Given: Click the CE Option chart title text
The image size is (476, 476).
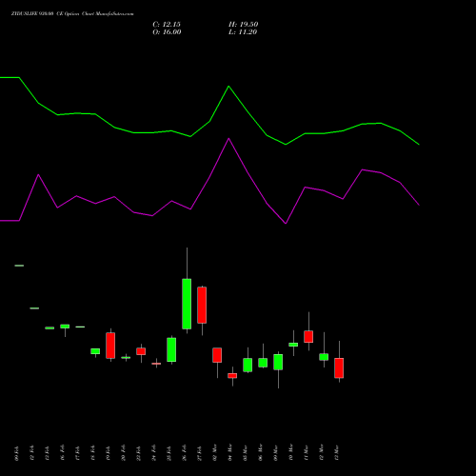Looking at the screenshot, I should click(72, 14).
